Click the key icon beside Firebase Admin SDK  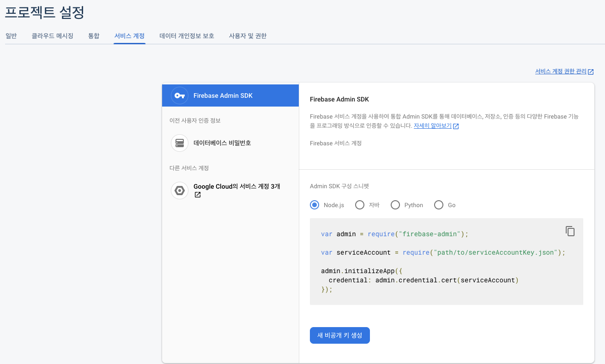pos(180,95)
